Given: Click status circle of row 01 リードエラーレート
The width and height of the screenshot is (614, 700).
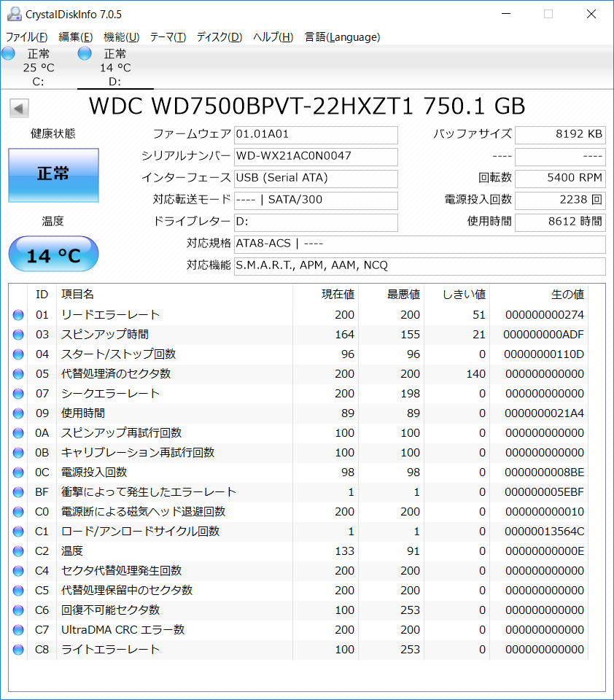Looking at the screenshot, I should pyautogui.click(x=18, y=315).
